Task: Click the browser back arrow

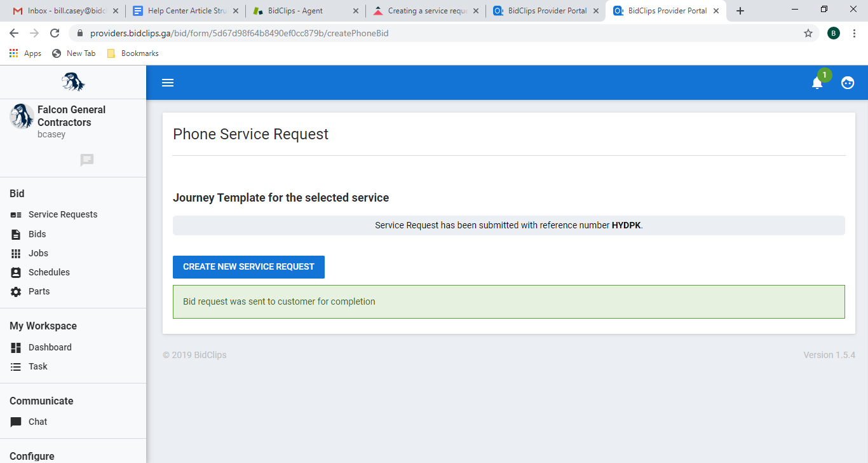Action: (x=14, y=33)
